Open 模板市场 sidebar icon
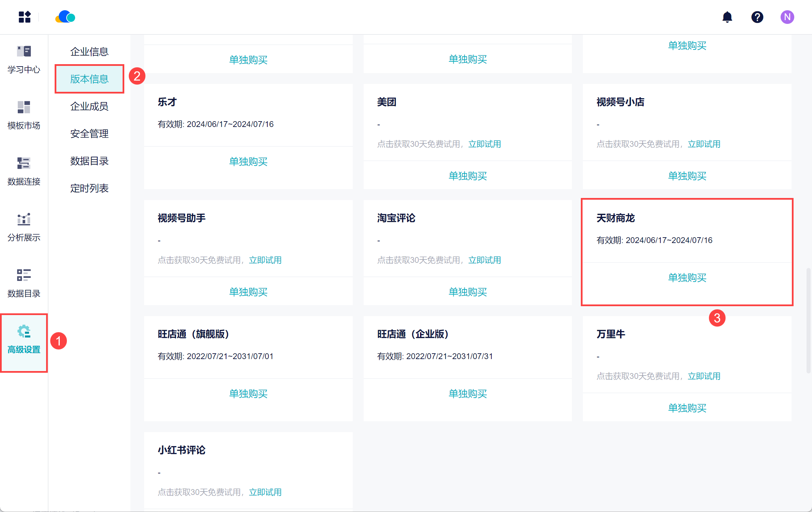This screenshot has width=812, height=512. pyautogui.click(x=24, y=115)
